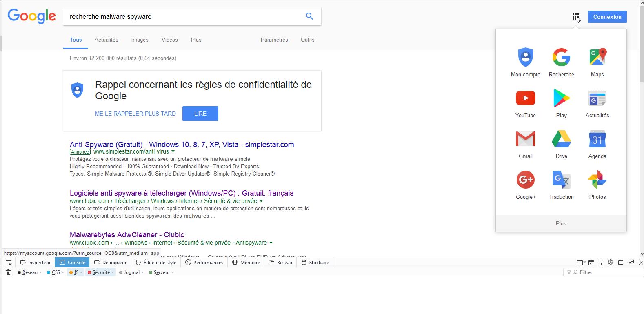Close the Google apps grid menu
The image size is (644, 314).
[x=575, y=17]
